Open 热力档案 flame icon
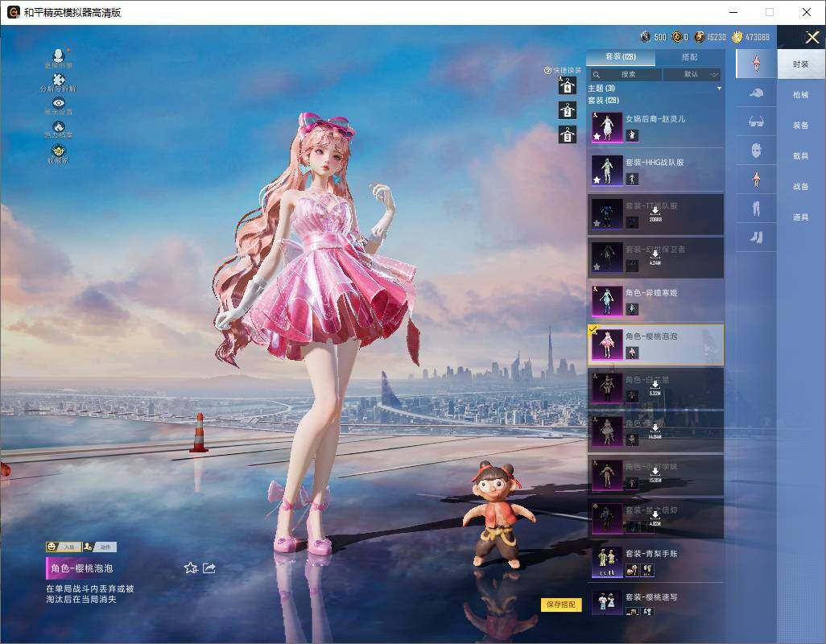The width and height of the screenshot is (826, 644). click(x=59, y=130)
